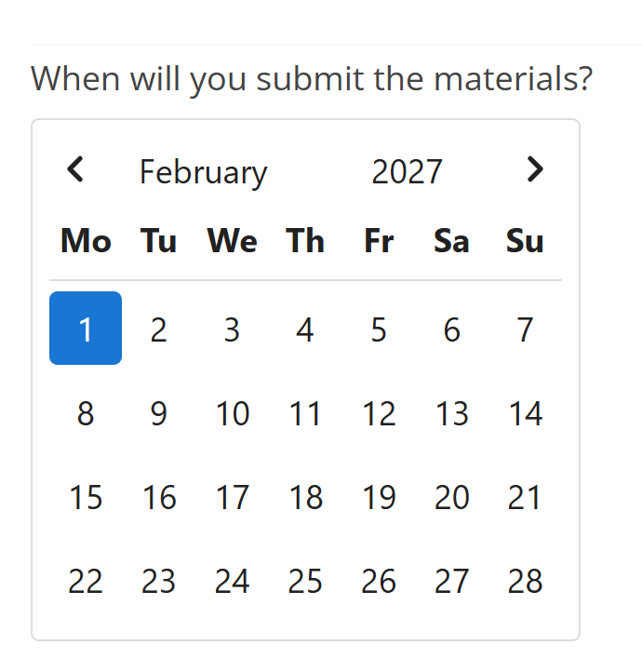This screenshot has height=672, width=642.
Task: Open the 2027 year selector
Action: pyautogui.click(x=407, y=172)
